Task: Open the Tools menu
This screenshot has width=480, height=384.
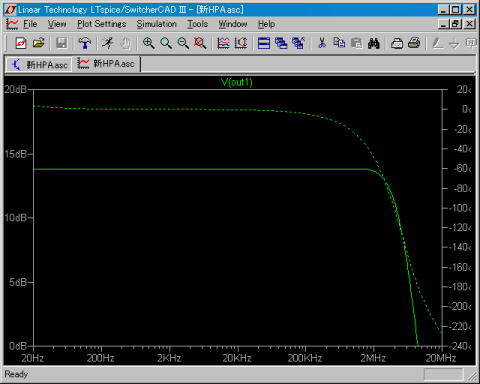Action: click(x=197, y=24)
